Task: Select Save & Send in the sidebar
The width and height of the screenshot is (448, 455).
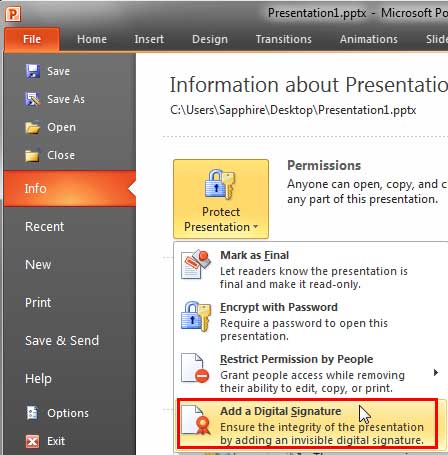Action: click(x=62, y=341)
